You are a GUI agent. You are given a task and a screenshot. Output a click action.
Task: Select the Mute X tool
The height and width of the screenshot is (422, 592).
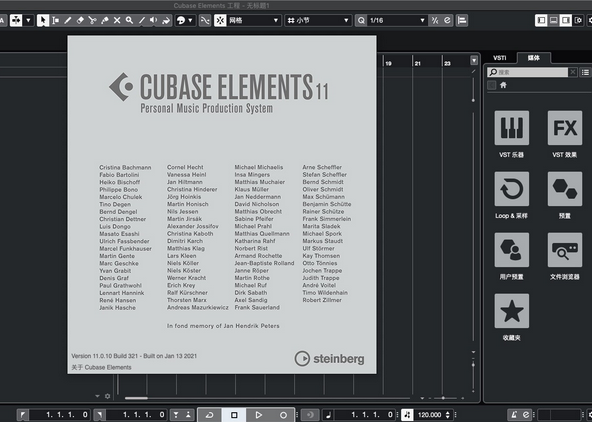[117, 20]
